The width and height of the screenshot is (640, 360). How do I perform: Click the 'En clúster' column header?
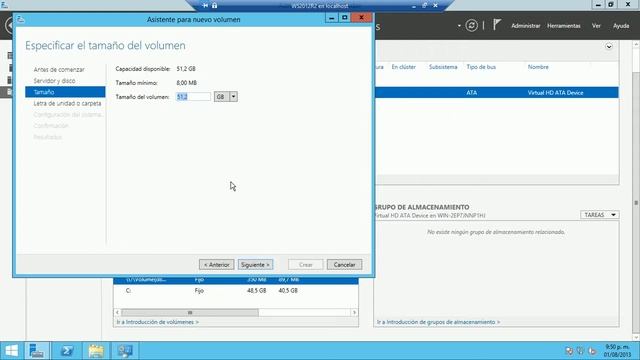[403, 67]
